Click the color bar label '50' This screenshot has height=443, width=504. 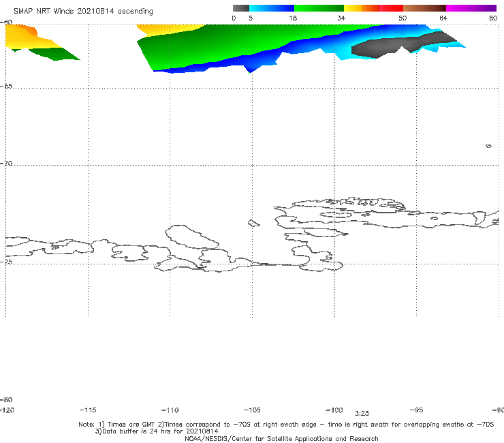click(x=403, y=18)
